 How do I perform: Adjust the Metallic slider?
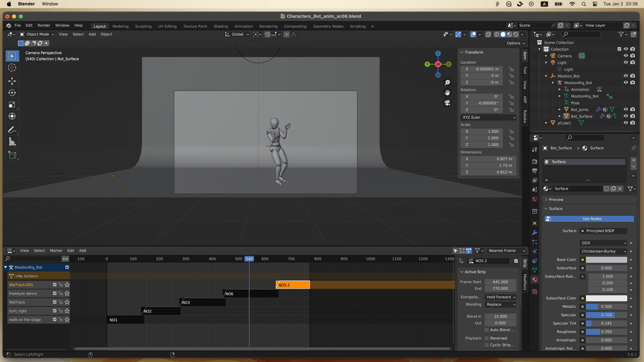click(x=606, y=307)
